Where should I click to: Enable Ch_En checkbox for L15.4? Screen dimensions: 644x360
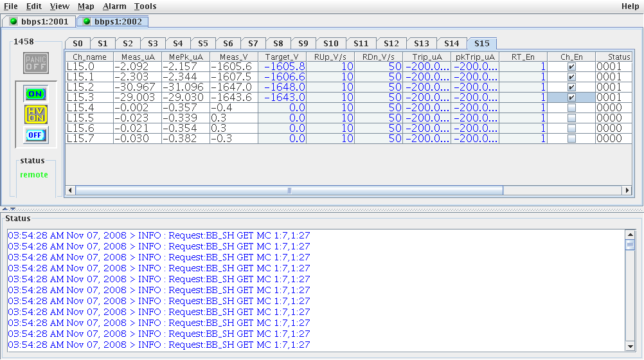pyautogui.click(x=571, y=107)
